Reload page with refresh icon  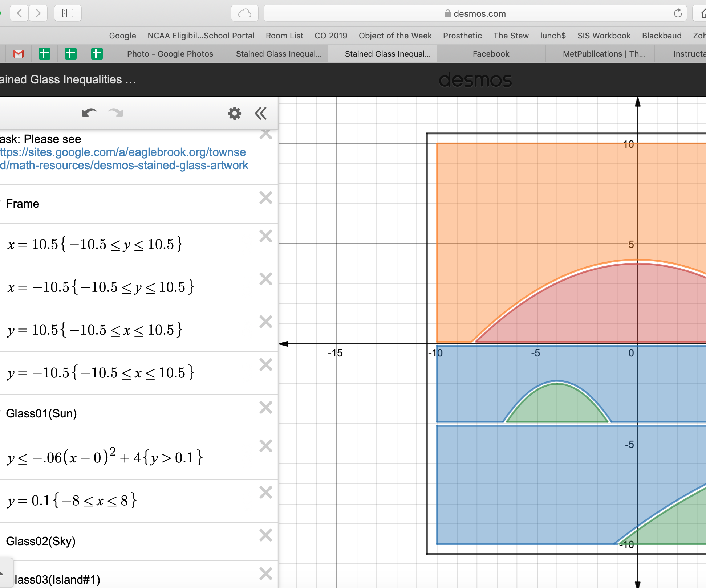click(678, 13)
